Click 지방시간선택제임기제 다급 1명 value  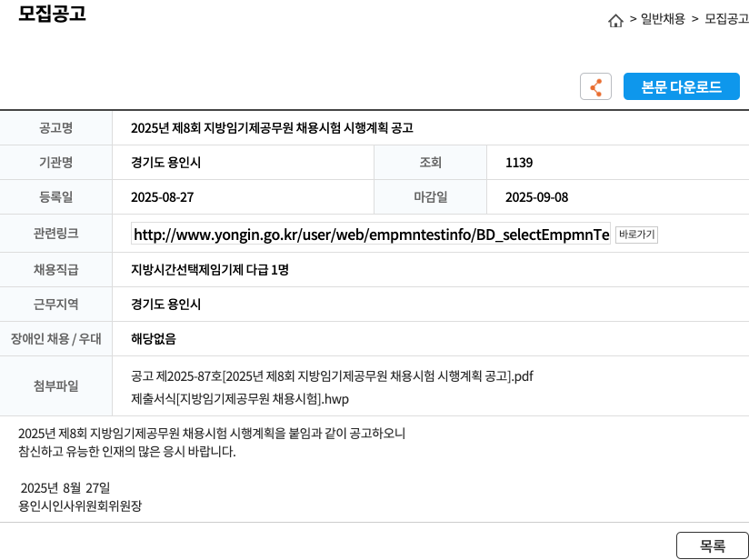[x=210, y=270]
